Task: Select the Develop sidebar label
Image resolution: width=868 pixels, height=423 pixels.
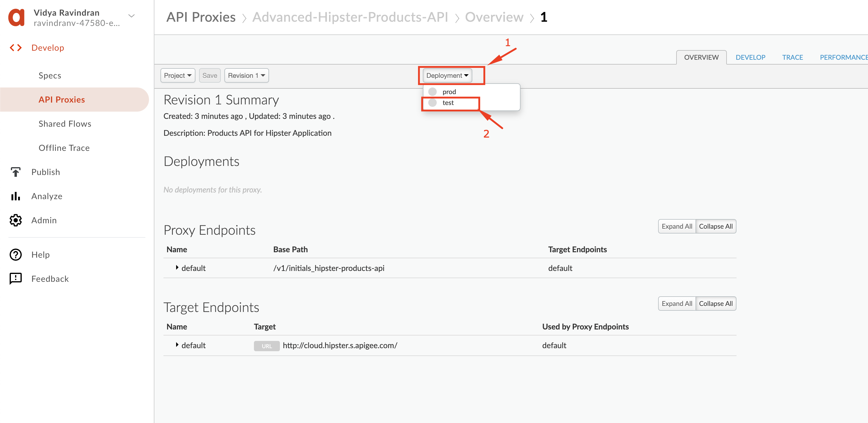Action: (48, 48)
